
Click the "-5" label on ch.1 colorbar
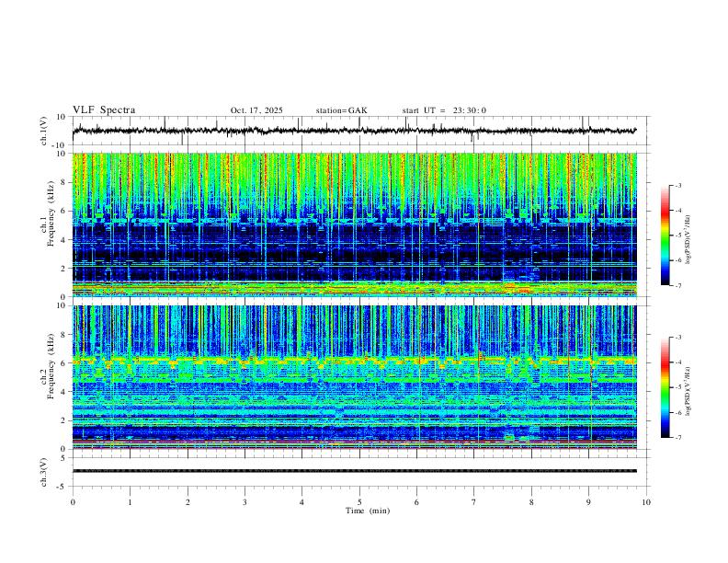point(678,236)
